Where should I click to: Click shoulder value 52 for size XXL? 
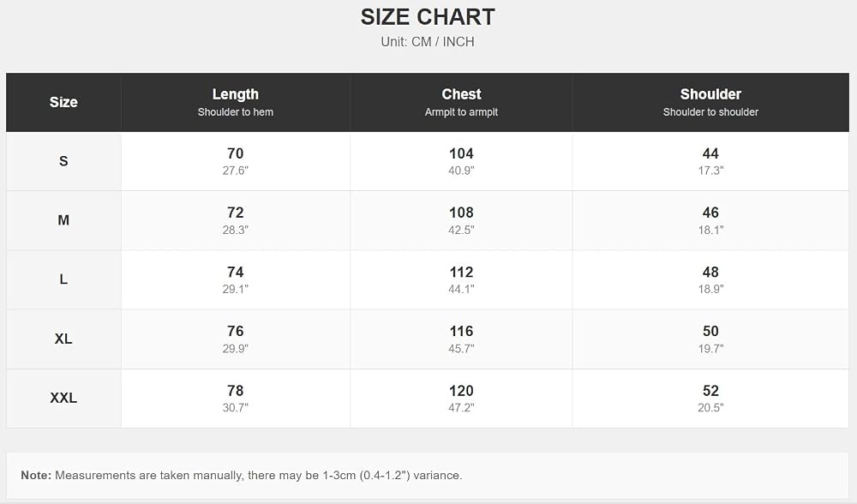click(710, 391)
